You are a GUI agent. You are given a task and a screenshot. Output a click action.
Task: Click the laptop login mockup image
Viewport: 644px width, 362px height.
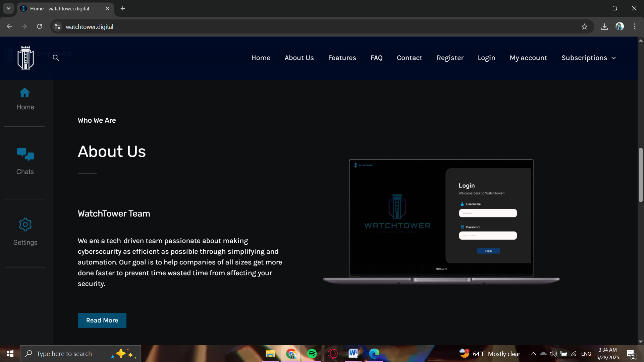point(441,222)
